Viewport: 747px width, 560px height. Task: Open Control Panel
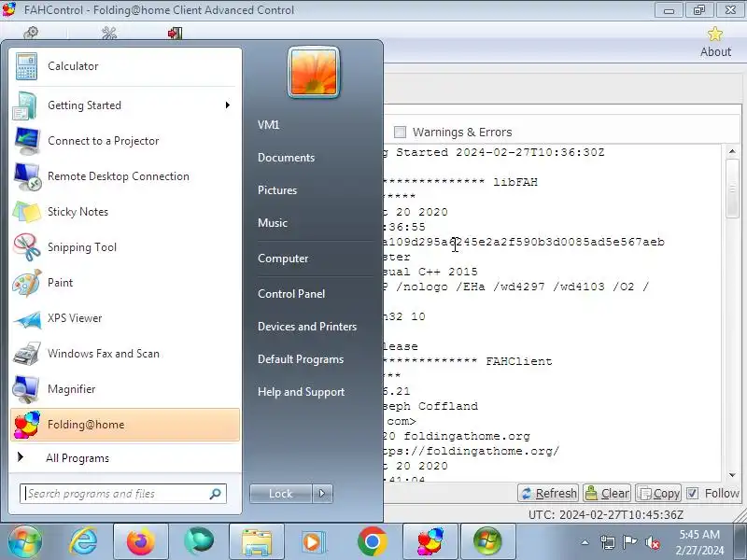pyautogui.click(x=291, y=294)
